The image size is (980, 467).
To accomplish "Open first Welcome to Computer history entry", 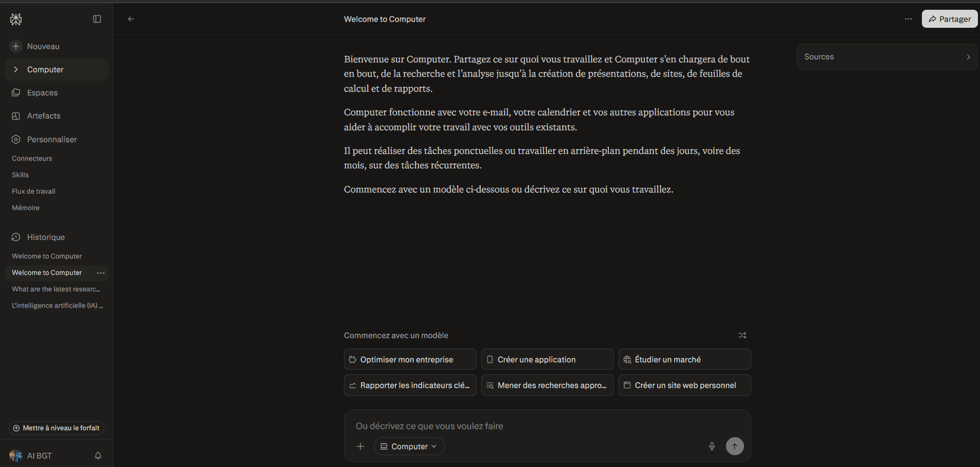I will tap(47, 256).
